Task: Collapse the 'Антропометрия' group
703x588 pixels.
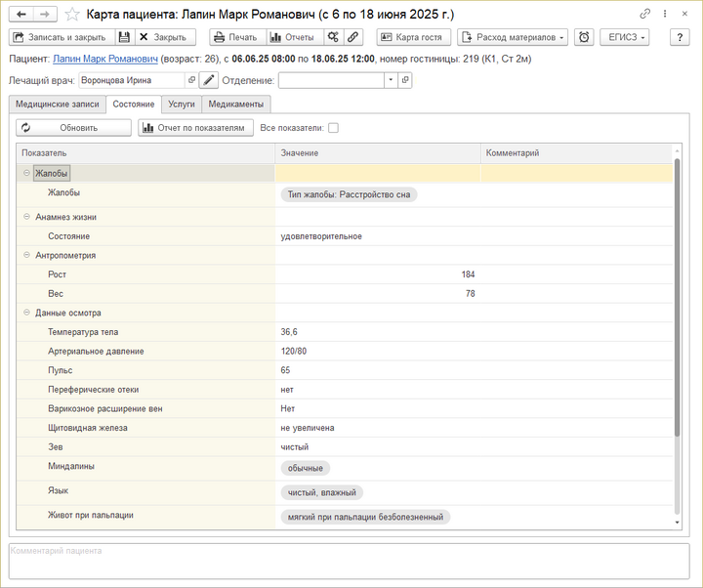Action: click(27, 256)
